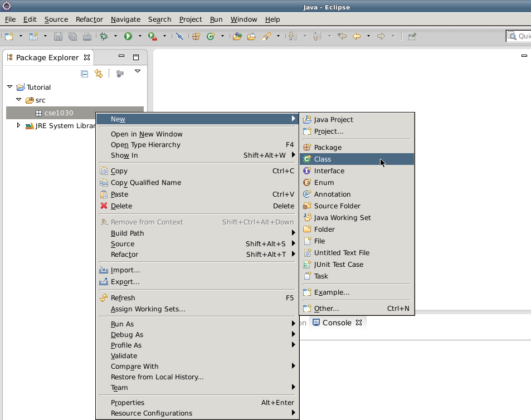Close the Console view tab
Screen dimensions: 531x420
tap(359, 323)
